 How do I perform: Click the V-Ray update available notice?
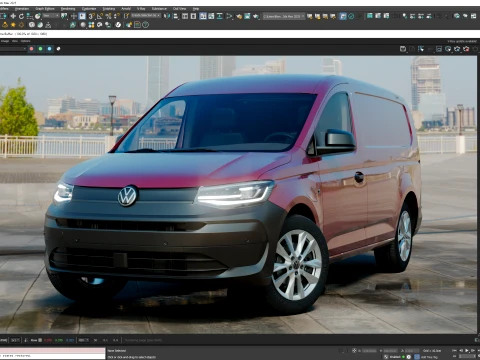point(462,41)
